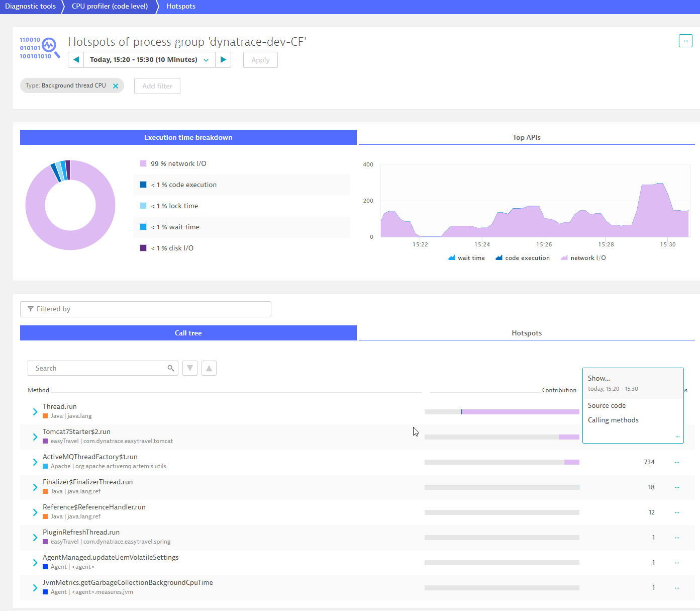
Task: Expand the Reference$ReferenceHandler.run node
Action: pos(35,512)
